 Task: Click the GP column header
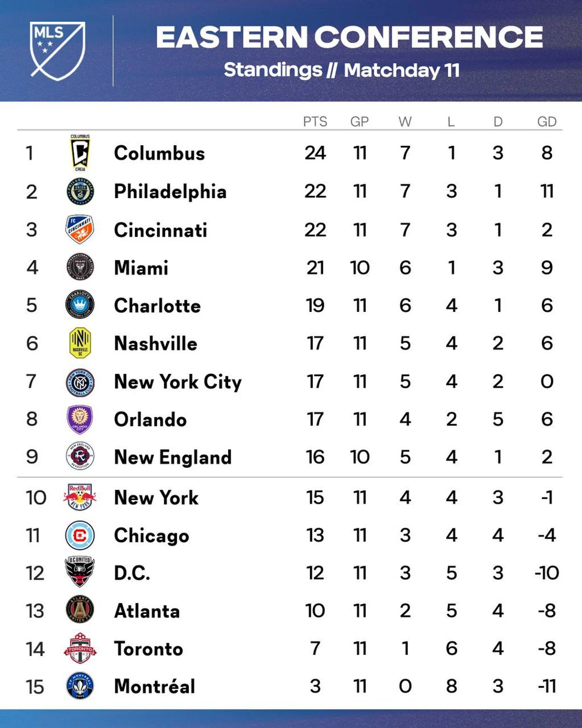360,122
